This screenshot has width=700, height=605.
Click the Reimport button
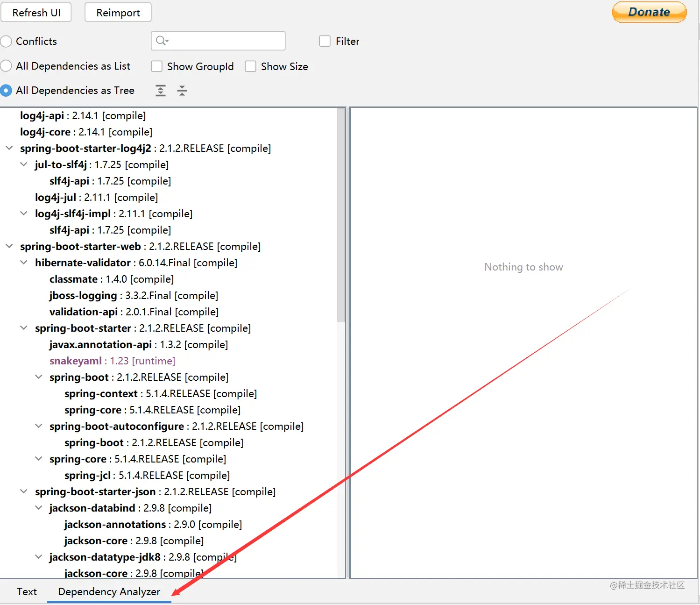(x=118, y=13)
